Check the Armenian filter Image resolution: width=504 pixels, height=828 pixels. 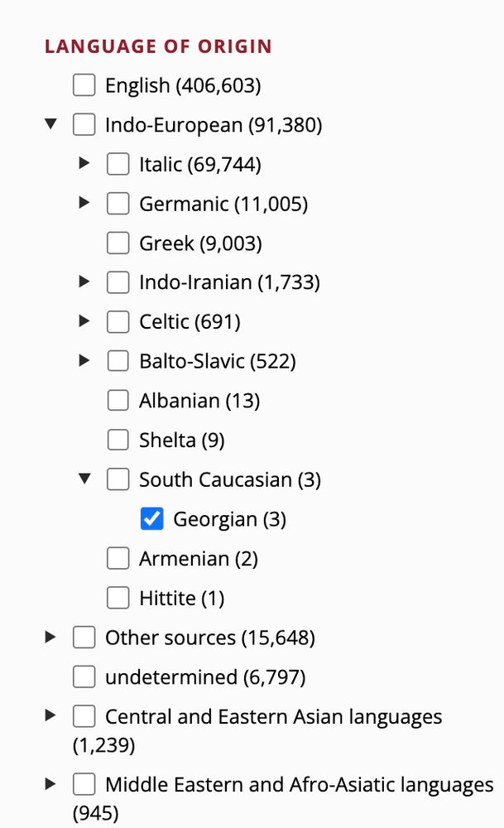pos(118,557)
